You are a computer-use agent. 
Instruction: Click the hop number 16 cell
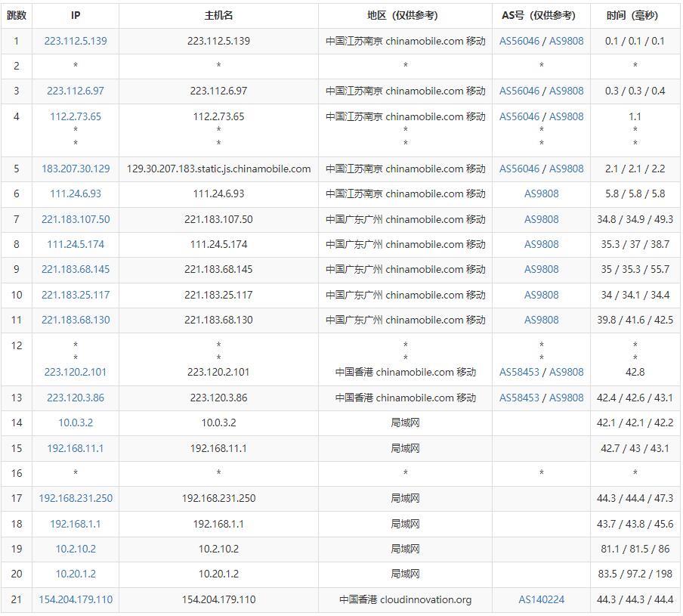(17, 473)
